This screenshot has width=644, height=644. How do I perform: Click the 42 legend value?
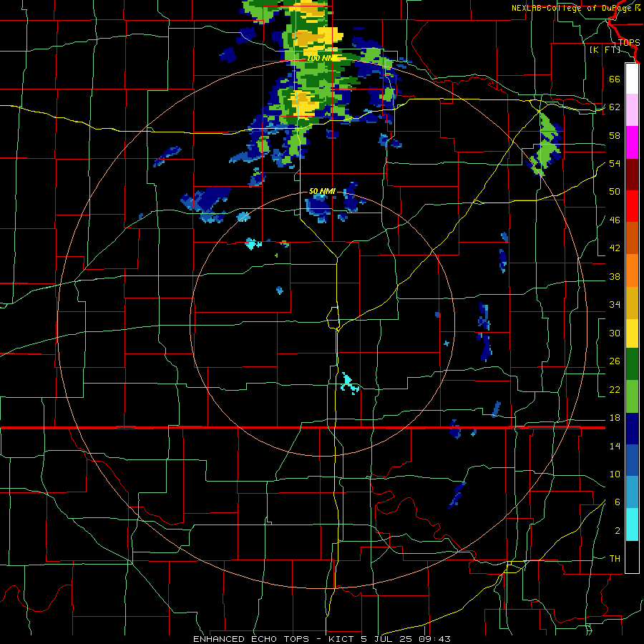pos(615,248)
